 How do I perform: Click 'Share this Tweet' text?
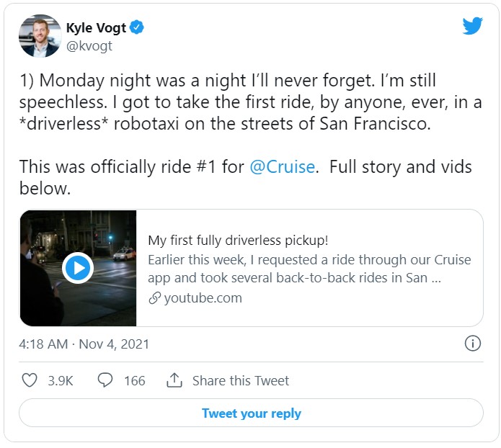point(241,380)
